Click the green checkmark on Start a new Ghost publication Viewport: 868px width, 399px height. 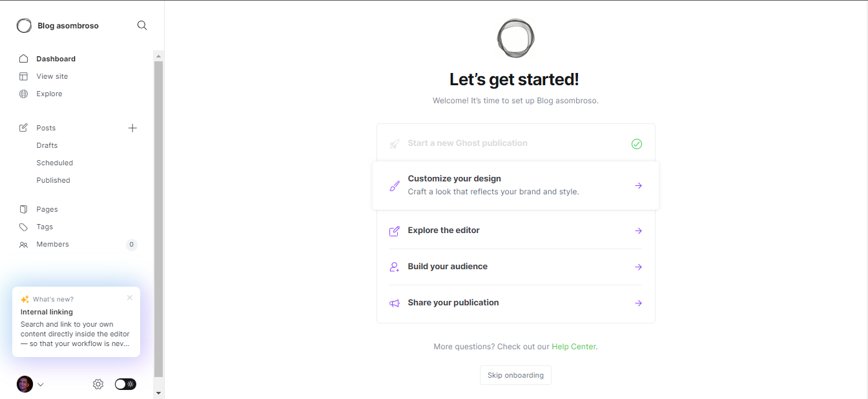point(637,144)
